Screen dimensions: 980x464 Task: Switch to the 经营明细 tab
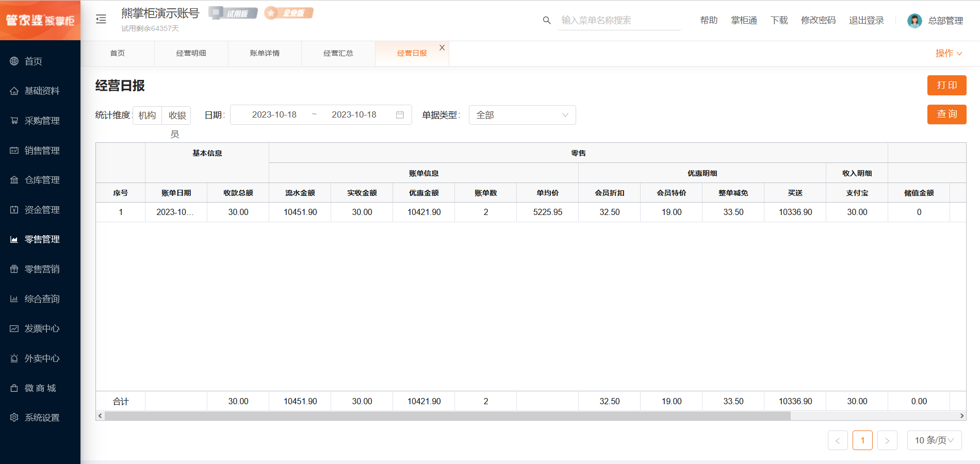[191, 53]
